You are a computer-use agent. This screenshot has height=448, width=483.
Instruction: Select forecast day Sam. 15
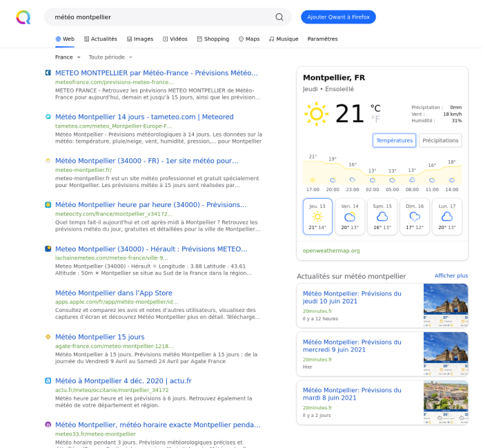click(x=382, y=217)
